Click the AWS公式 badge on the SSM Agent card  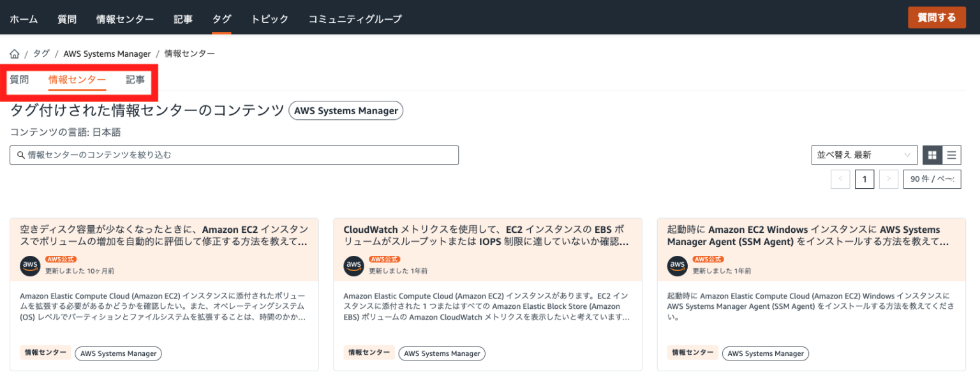[x=707, y=259]
